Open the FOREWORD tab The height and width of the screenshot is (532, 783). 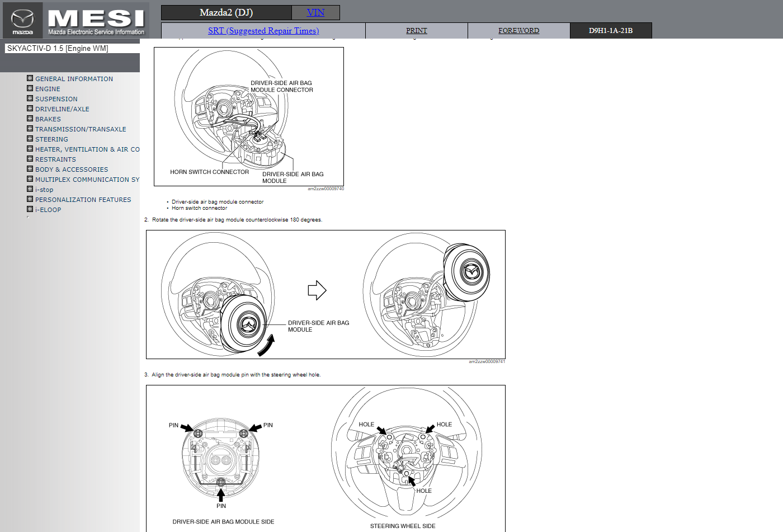pos(518,31)
